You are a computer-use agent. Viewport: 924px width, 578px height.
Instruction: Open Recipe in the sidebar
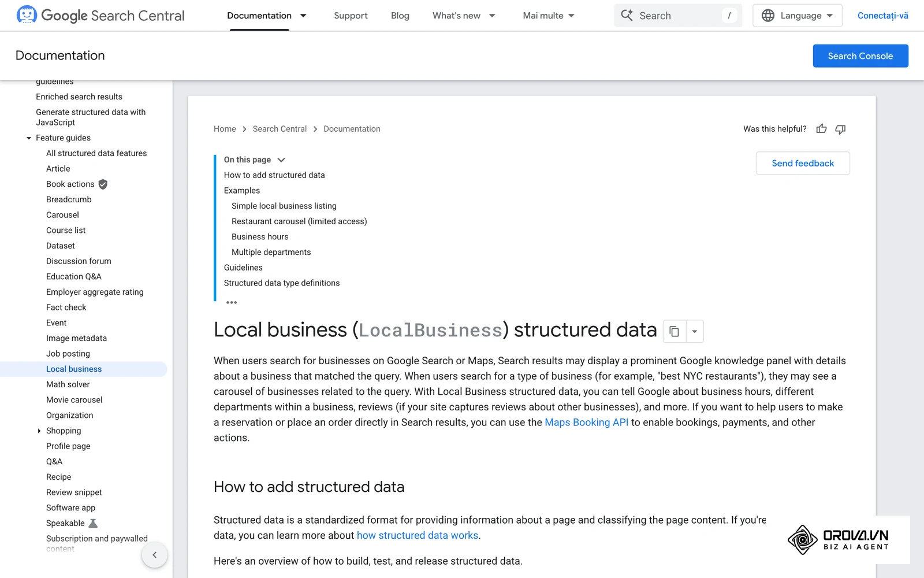[59, 477]
